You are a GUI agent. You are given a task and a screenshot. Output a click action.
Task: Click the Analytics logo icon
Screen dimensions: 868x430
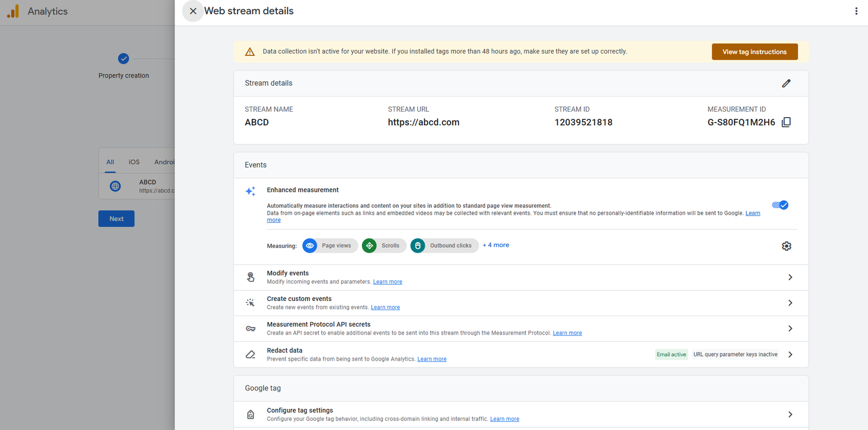pyautogui.click(x=13, y=11)
